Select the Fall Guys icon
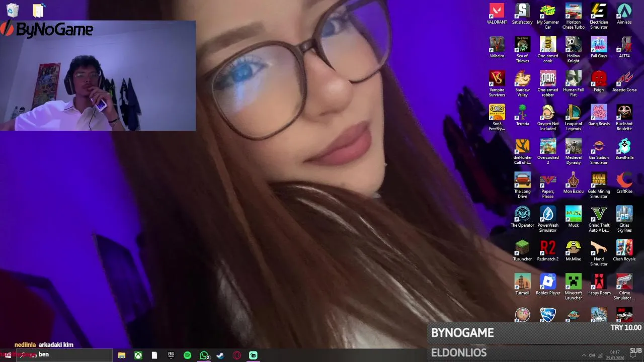The width and height of the screenshot is (644, 362). 599,47
